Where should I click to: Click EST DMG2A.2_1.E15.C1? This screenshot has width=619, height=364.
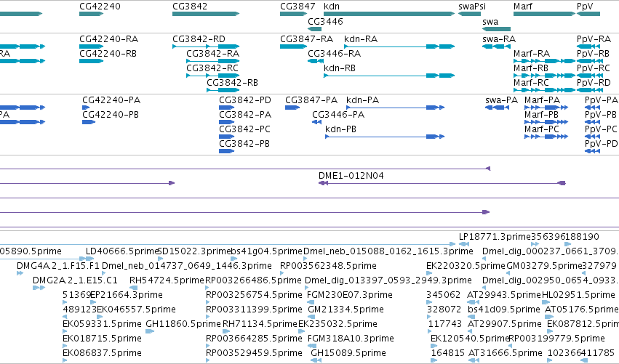75,280
